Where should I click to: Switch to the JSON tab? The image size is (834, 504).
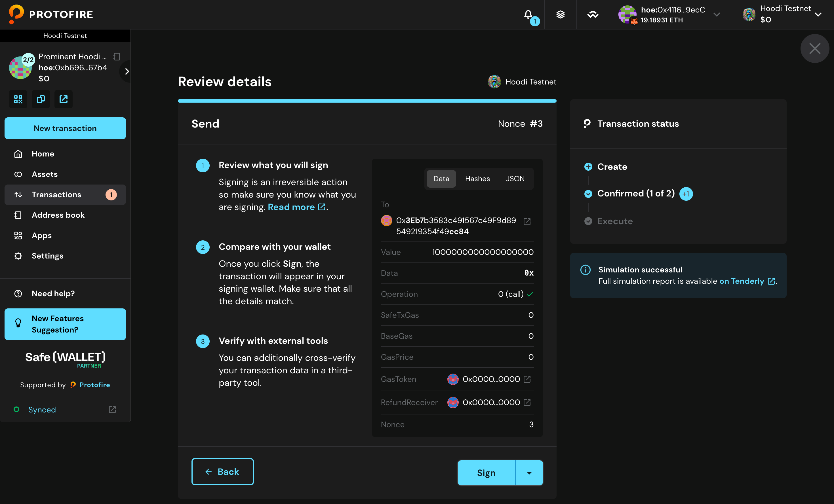515,179
